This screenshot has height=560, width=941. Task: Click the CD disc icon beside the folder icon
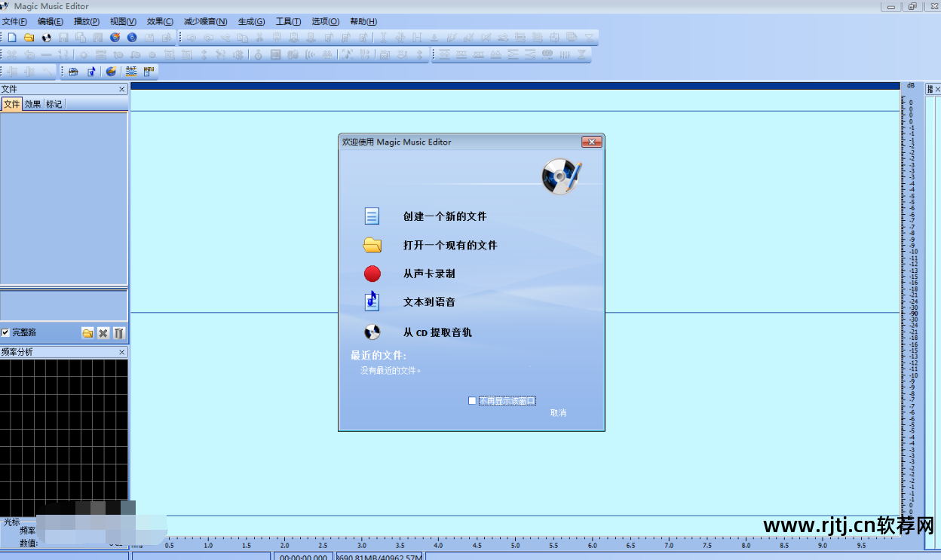coord(47,37)
